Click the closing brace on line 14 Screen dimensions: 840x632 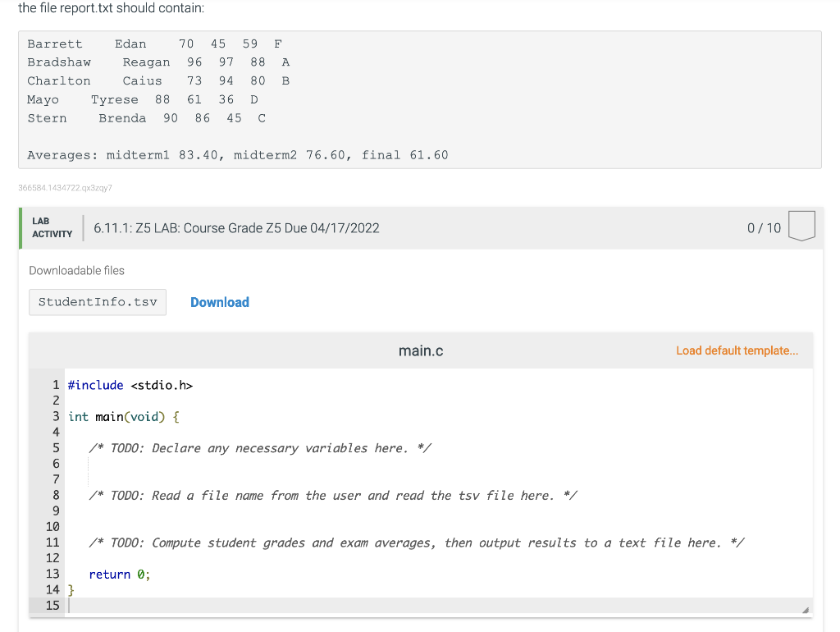click(71, 589)
